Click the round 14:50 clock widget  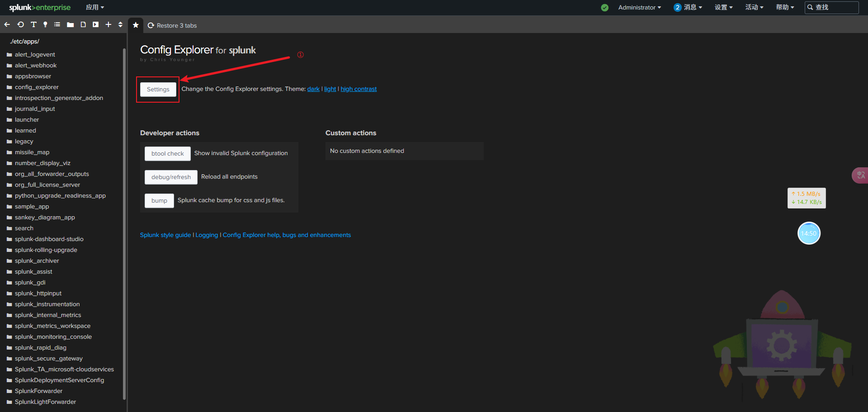point(809,233)
